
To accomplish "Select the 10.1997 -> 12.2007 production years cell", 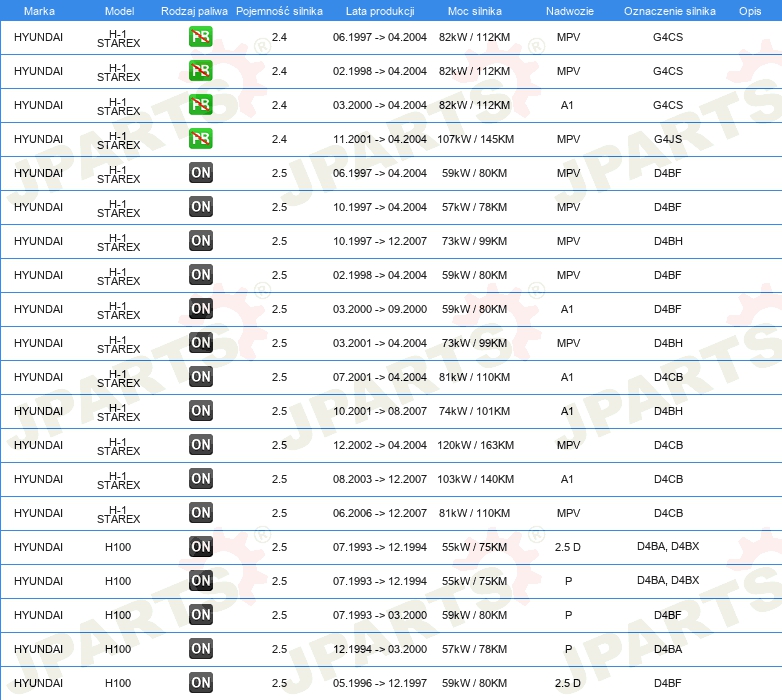I will 380,241.
